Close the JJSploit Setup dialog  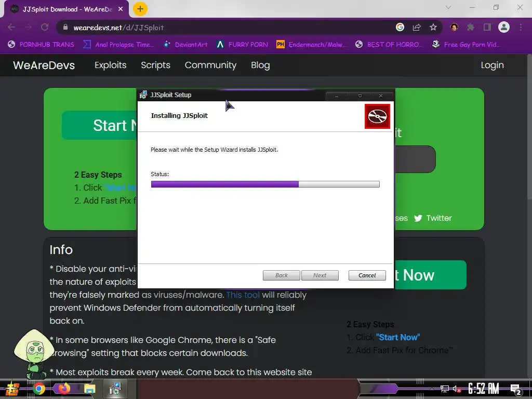pyautogui.click(x=381, y=96)
